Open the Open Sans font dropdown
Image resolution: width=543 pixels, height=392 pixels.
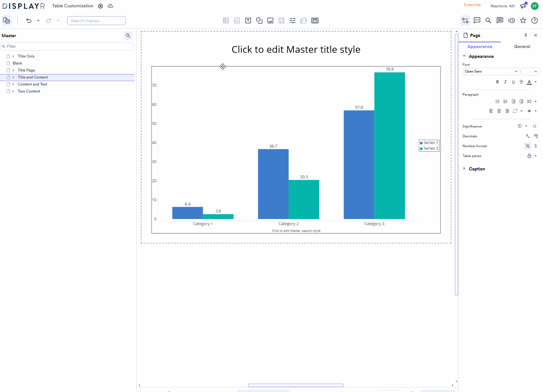pos(491,71)
